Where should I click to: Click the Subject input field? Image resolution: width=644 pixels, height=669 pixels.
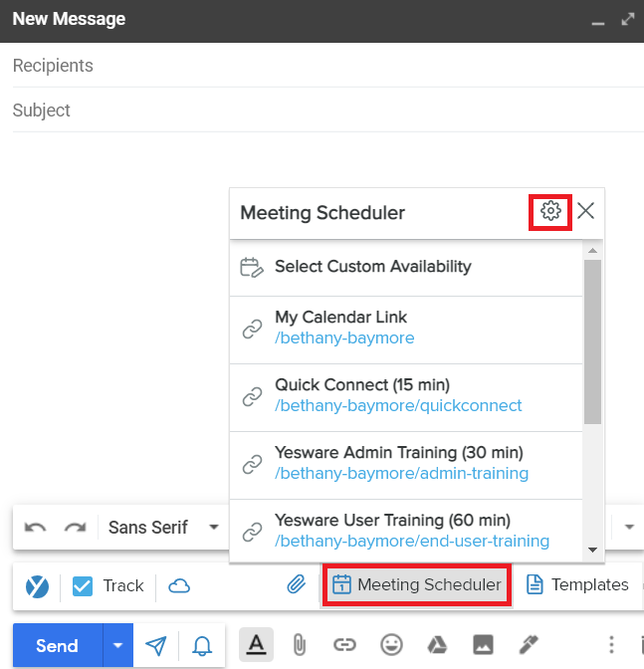coord(327,111)
